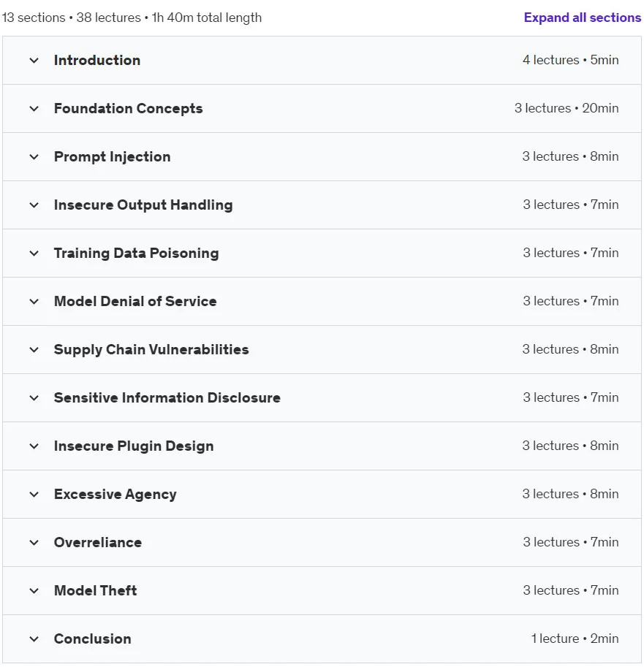
Task: Expand the Sensitive Information Disclosure chevron
Action: tap(34, 397)
